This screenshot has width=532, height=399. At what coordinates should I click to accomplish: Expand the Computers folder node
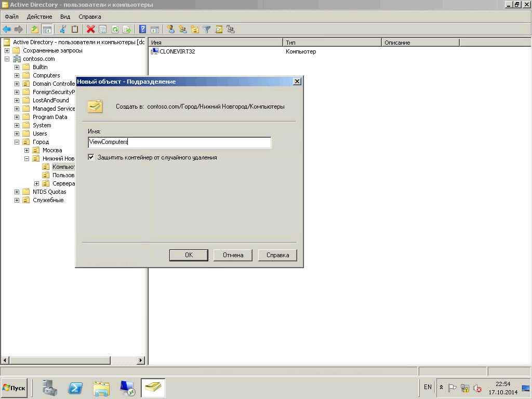[x=17, y=75]
